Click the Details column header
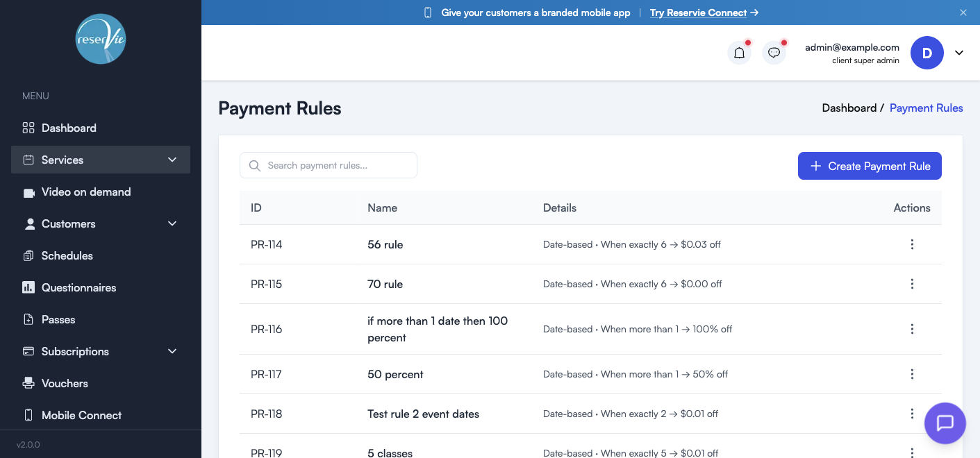This screenshot has height=458, width=980. (x=560, y=207)
